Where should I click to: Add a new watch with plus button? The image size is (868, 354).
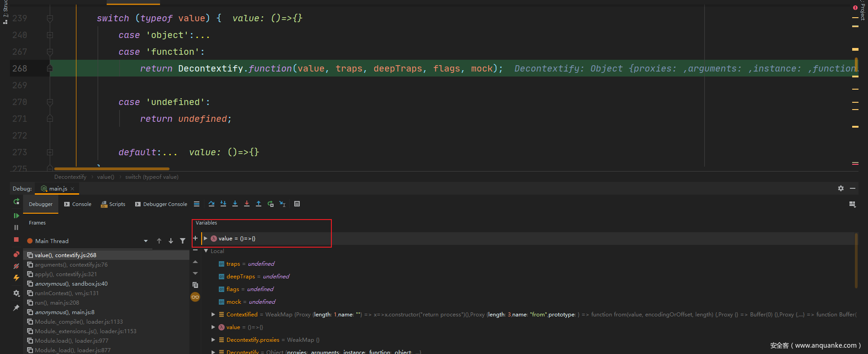(195, 238)
